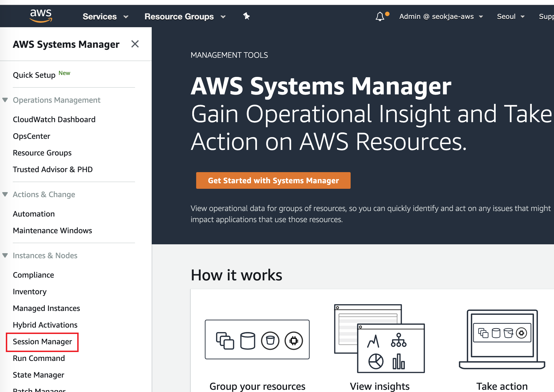The image size is (554, 392).
Task: Open the Services dropdown menu
Action: coord(105,17)
